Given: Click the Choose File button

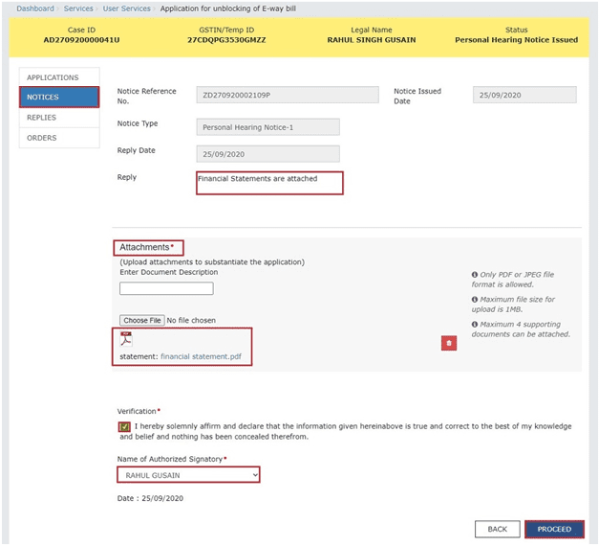Looking at the screenshot, I should coord(142,320).
